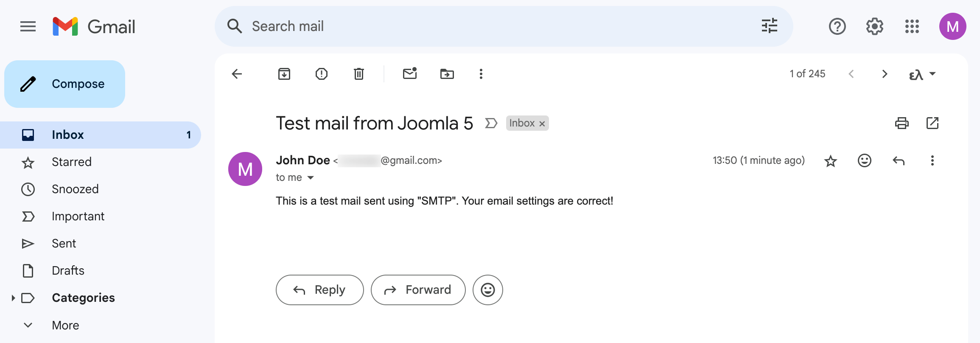
Task: Click the Forward button
Action: (x=418, y=290)
